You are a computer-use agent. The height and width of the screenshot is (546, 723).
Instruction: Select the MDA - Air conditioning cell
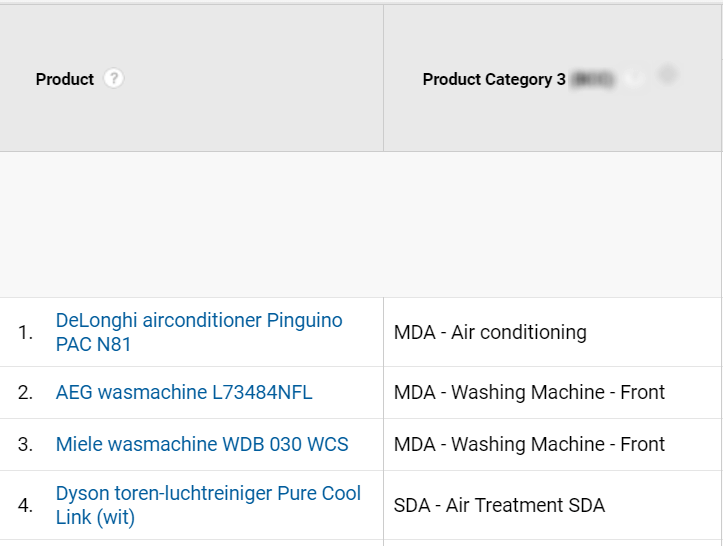pos(490,332)
